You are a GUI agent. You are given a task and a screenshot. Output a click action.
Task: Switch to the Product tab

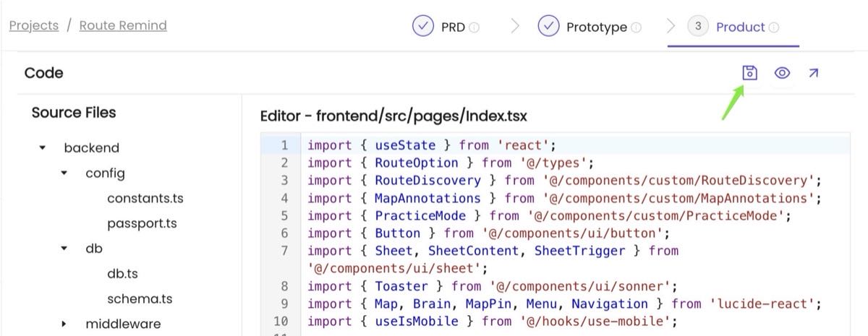click(x=740, y=27)
